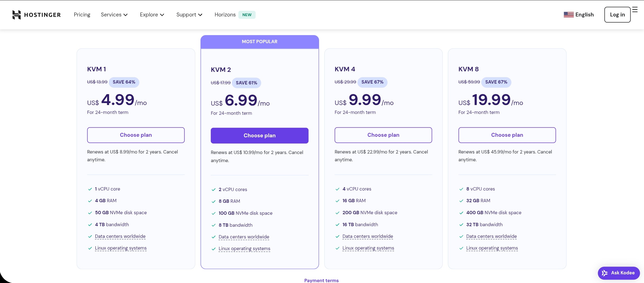Click Linux operating systems in KVM 2
The image size is (644, 283).
(244, 249)
